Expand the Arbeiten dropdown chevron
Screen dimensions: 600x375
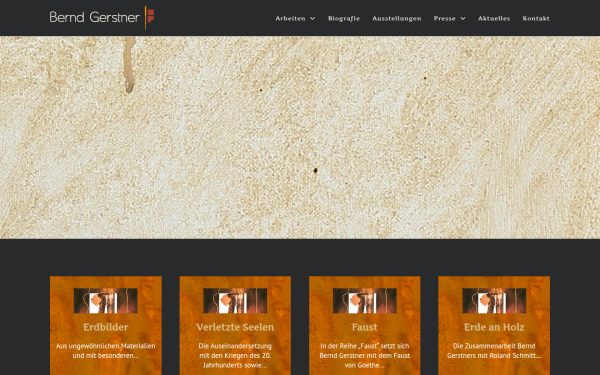coord(313,18)
